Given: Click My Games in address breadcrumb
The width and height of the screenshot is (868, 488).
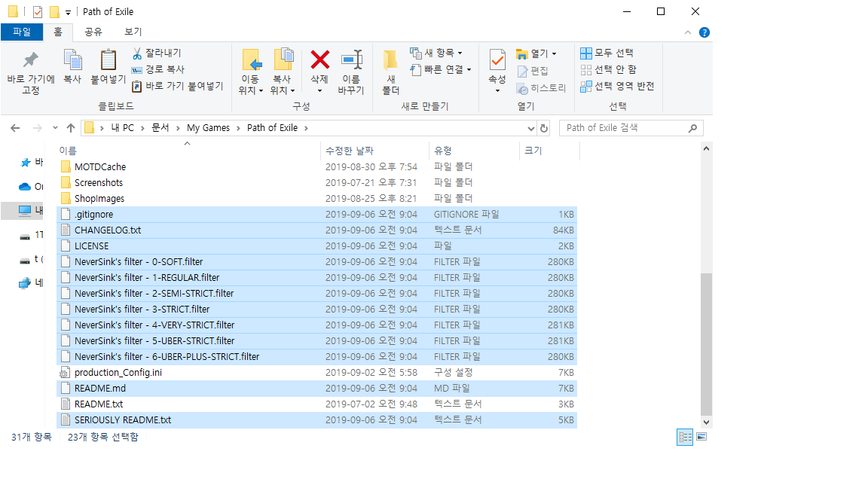Looking at the screenshot, I should coord(208,128).
